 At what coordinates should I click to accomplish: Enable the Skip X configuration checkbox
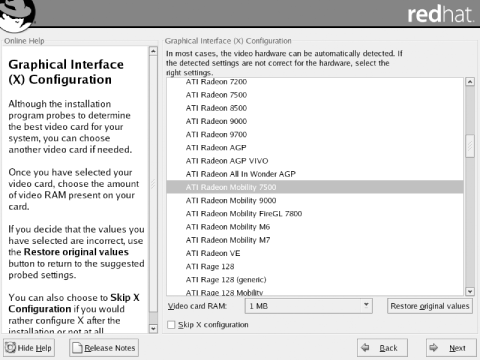point(171,325)
